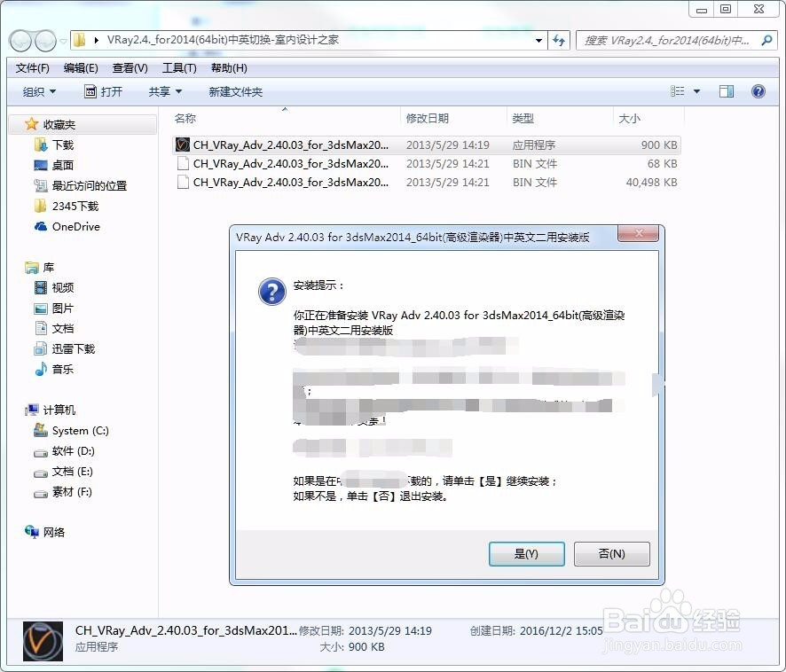Click 计算机 in the sidebar

coord(51,410)
